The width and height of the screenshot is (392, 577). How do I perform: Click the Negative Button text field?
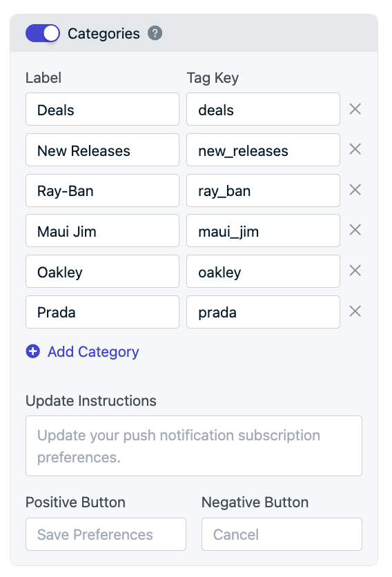(282, 534)
